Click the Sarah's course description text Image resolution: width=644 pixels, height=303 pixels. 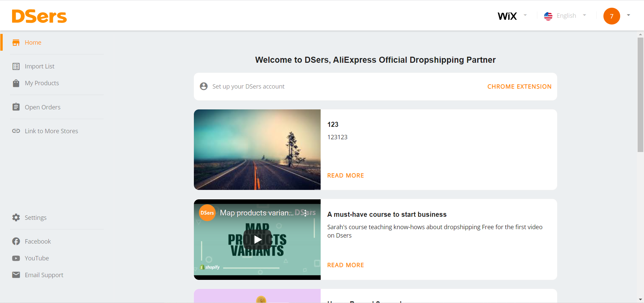[x=435, y=231]
